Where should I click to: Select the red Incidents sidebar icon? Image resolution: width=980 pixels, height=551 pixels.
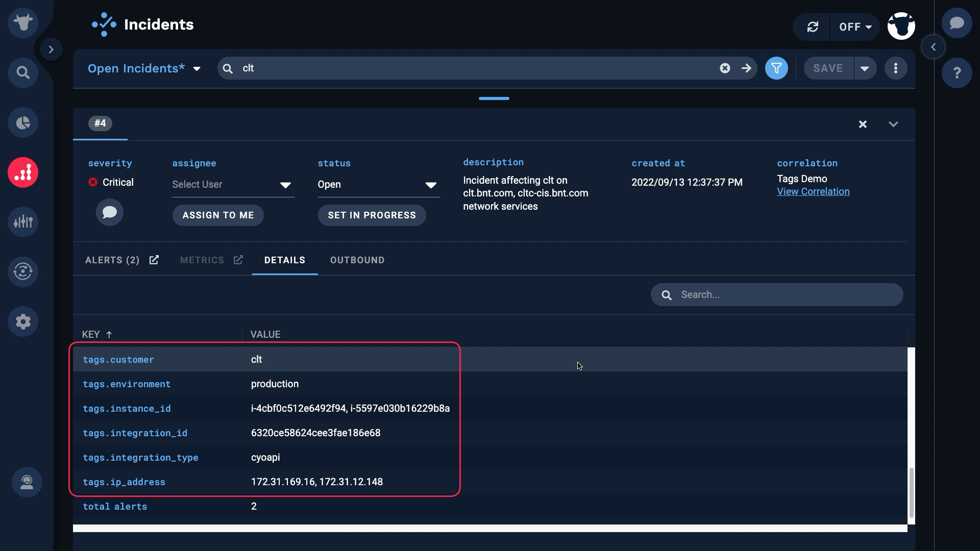(x=23, y=172)
